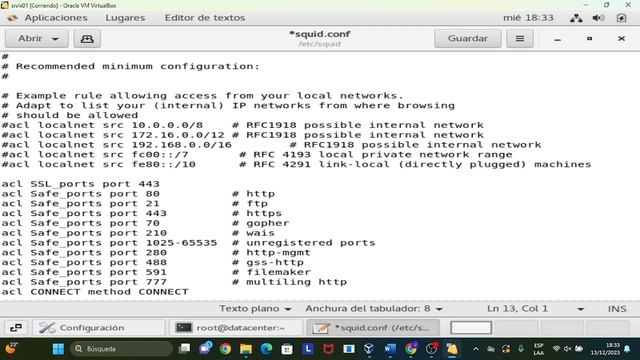Show hidden system tray icons chevron
The height and width of the screenshot is (360, 640).
(476, 349)
